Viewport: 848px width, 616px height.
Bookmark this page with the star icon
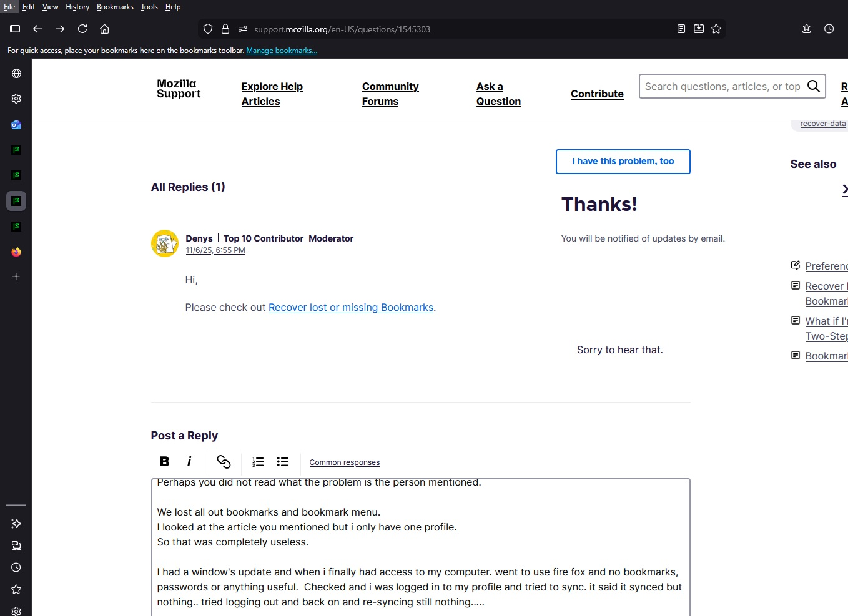[x=716, y=29]
